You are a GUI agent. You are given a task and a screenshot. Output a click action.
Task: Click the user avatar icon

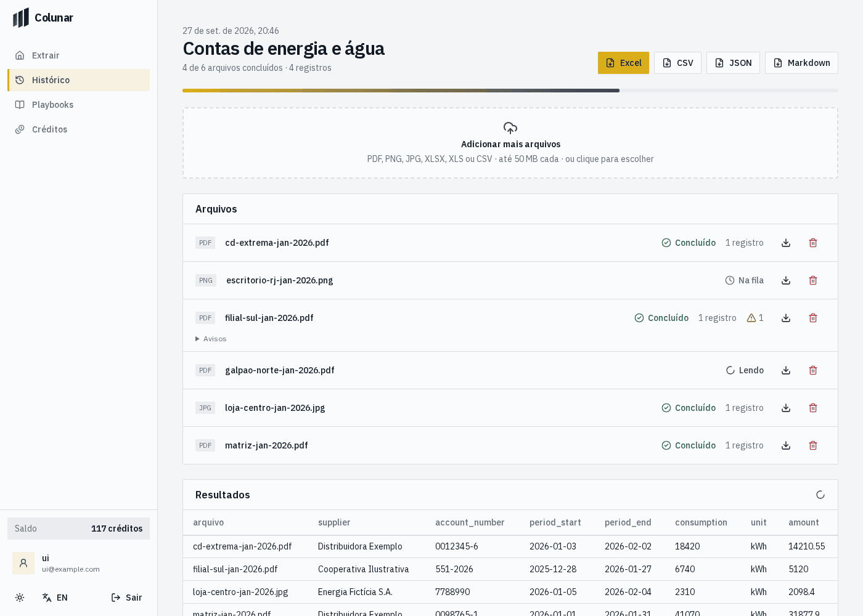(23, 563)
